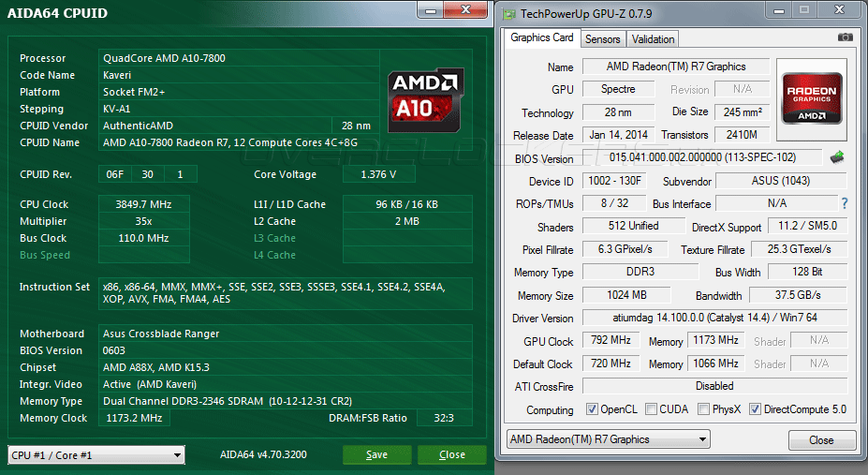The height and width of the screenshot is (475, 868).
Task: Click the AIDA64 v4.70.3200 version text
Action: (263, 454)
